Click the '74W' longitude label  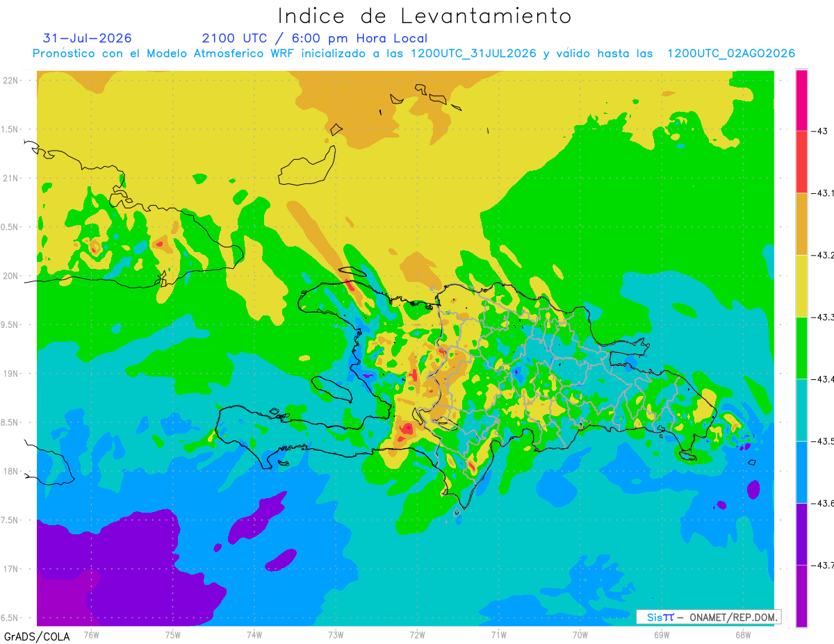254,634
